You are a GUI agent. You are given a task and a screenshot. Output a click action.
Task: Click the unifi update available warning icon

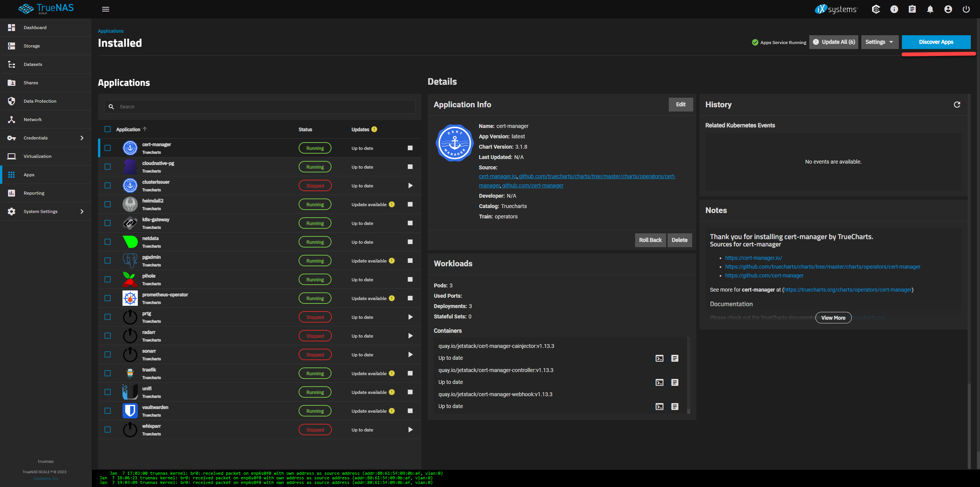tap(392, 392)
